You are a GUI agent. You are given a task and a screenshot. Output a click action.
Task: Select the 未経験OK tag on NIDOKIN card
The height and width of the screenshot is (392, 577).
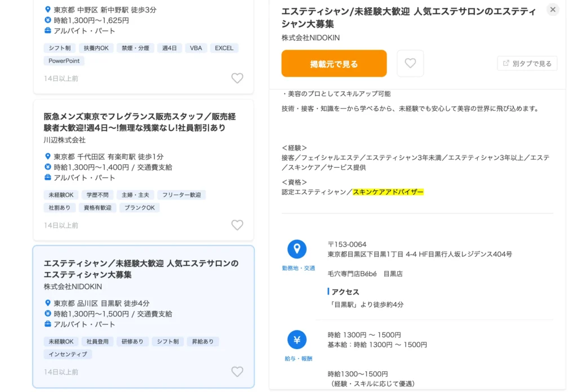coord(61,341)
